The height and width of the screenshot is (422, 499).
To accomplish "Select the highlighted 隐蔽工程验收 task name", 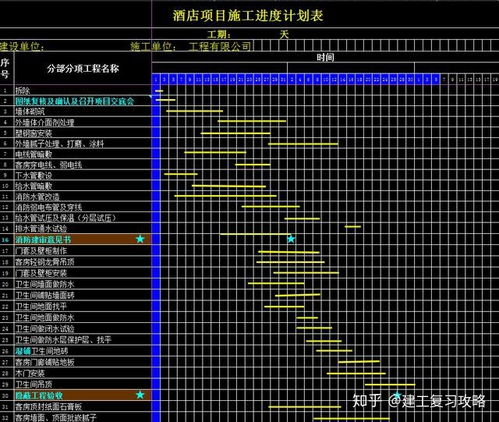I will pos(39,396).
